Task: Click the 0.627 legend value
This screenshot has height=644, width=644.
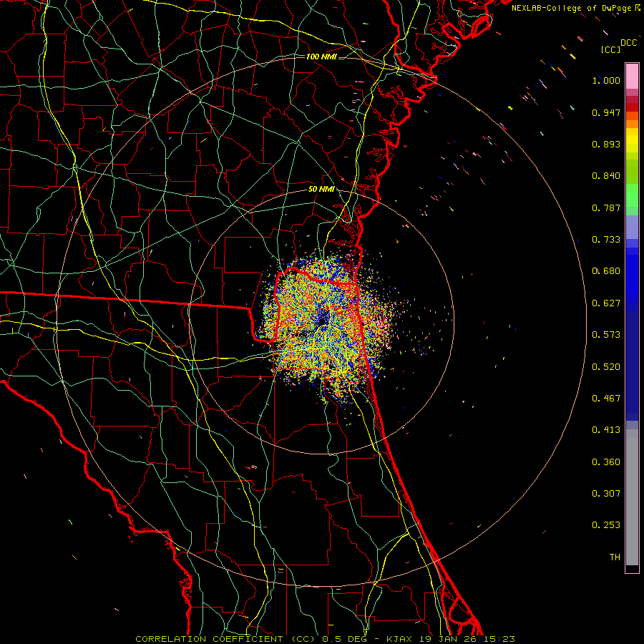Action: tap(606, 303)
